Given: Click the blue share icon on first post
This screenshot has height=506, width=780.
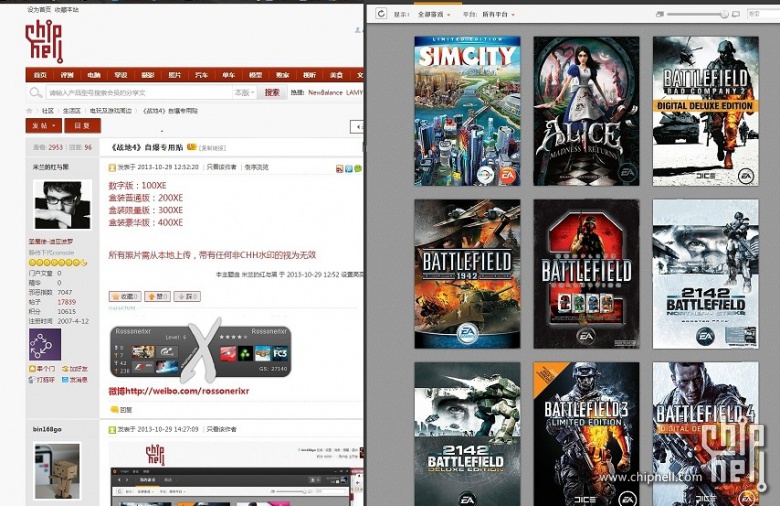Looking at the screenshot, I should point(349,169).
